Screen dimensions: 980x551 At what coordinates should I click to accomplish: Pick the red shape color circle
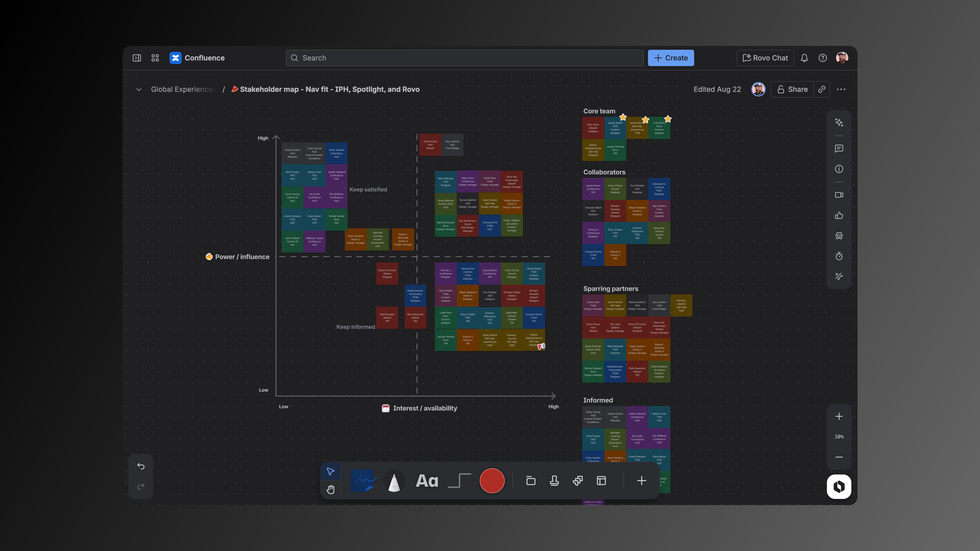[492, 481]
